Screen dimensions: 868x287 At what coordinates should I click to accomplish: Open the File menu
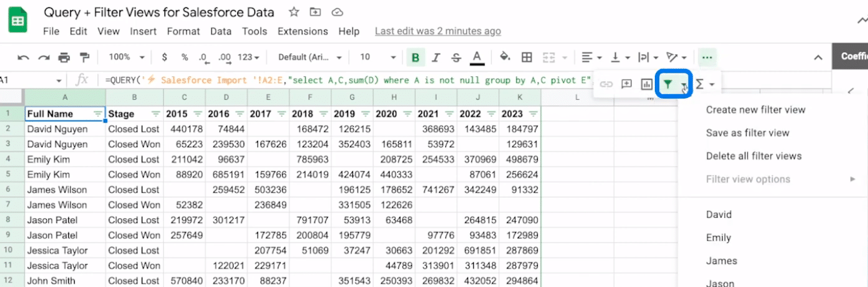51,31
